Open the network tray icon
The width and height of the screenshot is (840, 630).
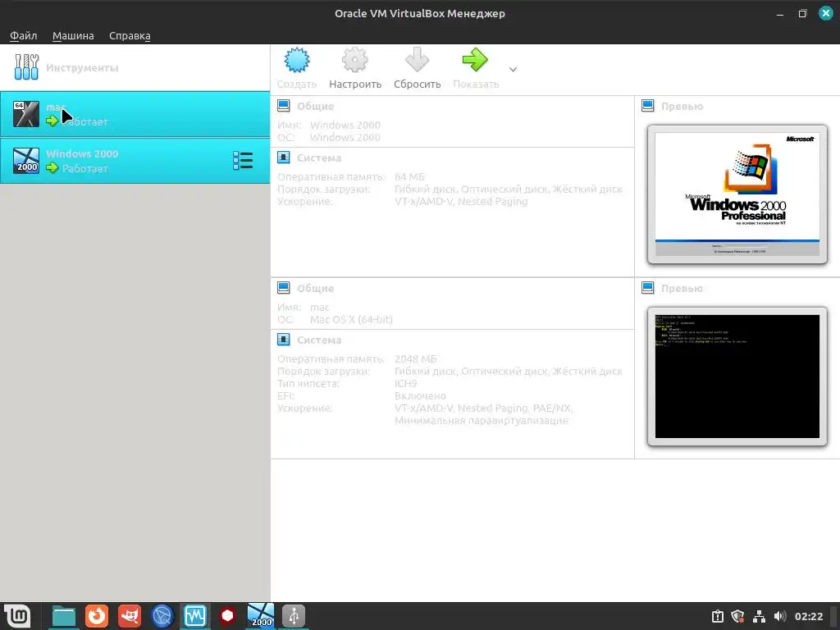point(759,617)
